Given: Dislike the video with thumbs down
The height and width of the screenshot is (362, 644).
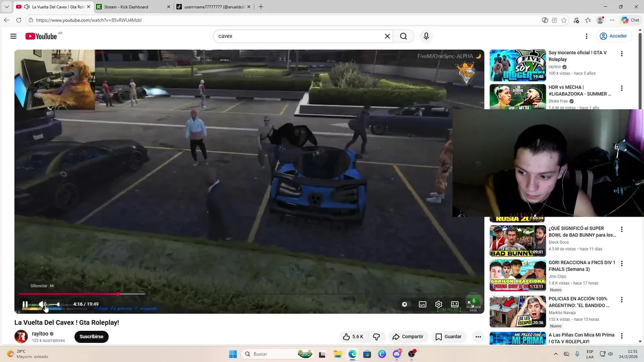Looking at the screenshot, I should click(x=376, y=337).
